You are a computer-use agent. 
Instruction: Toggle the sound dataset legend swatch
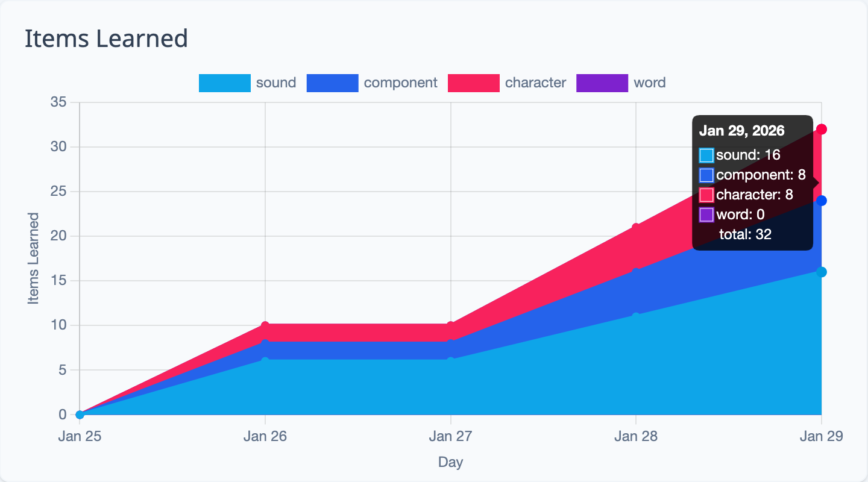[224, 83]
